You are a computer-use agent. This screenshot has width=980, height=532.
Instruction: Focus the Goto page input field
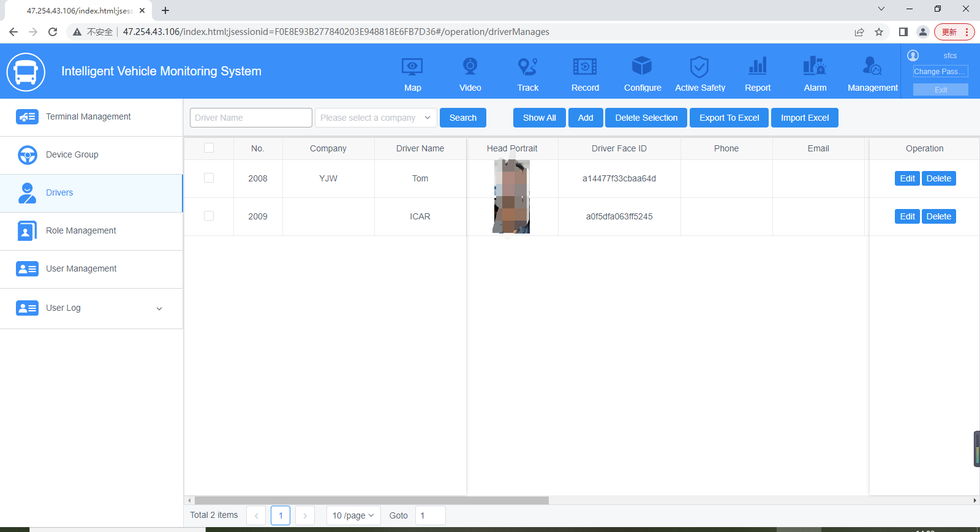(x=430, y=515)
